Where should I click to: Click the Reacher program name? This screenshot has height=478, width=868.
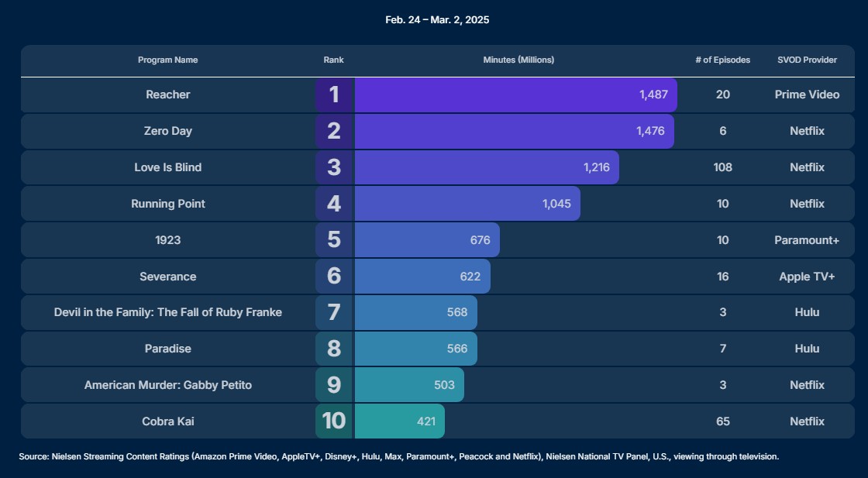(x=167, y=95)
